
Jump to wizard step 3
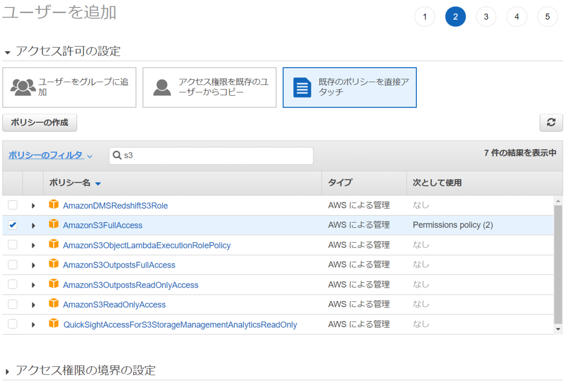(486, 17)
